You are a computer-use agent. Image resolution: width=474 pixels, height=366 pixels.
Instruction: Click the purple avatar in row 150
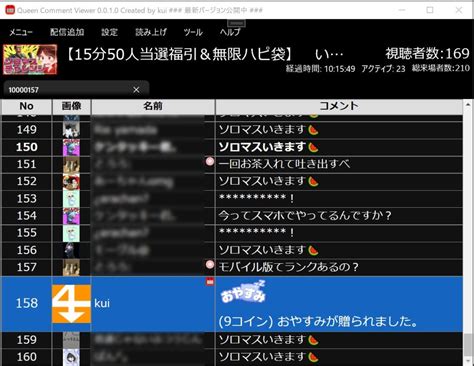click(x=71, y=147)
